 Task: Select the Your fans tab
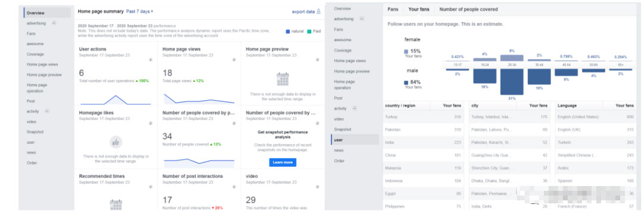[419, 9]
